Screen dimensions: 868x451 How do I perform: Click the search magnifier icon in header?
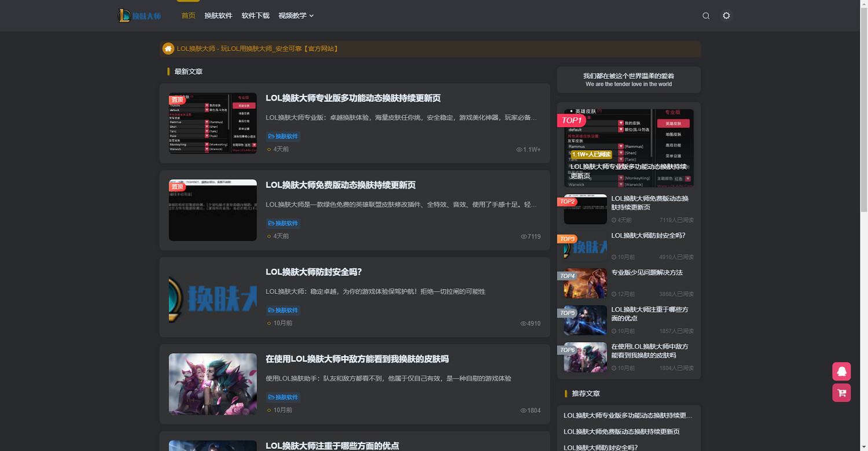coord(706,16)
